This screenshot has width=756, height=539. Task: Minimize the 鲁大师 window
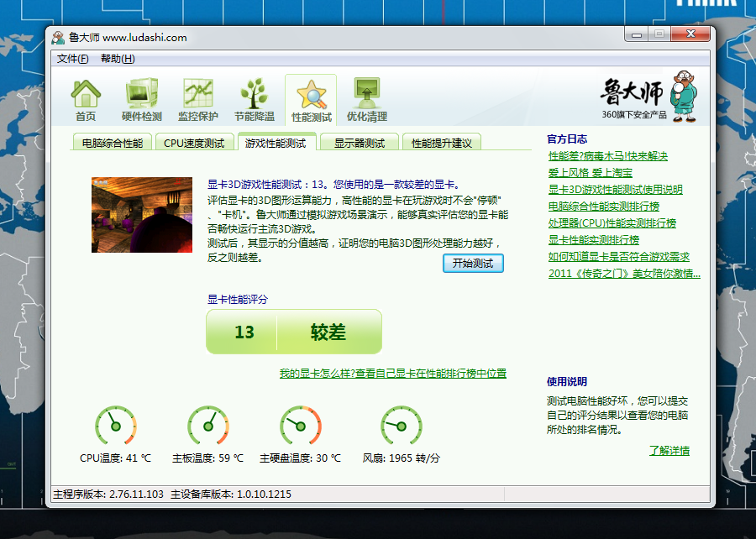tap(637, 34)
